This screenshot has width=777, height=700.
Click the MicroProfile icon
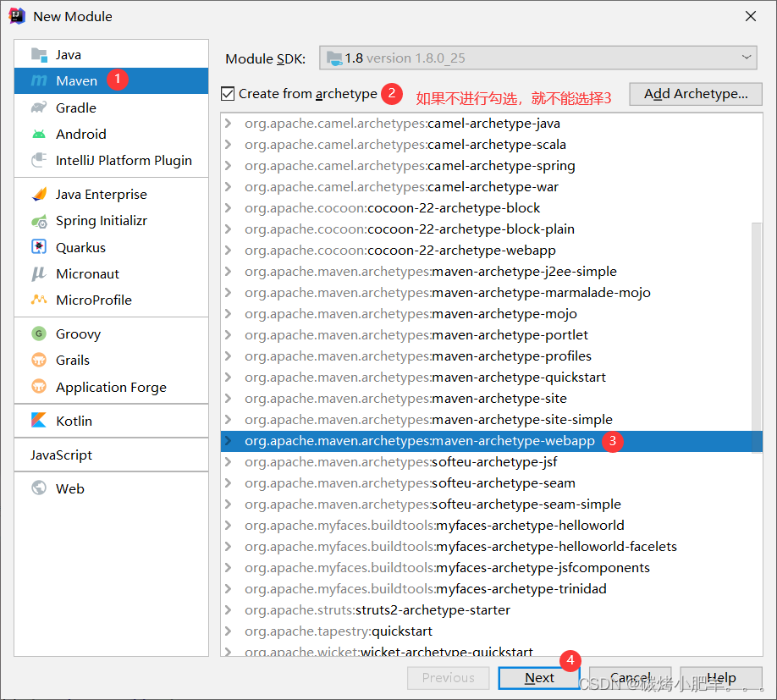[39, 300]
